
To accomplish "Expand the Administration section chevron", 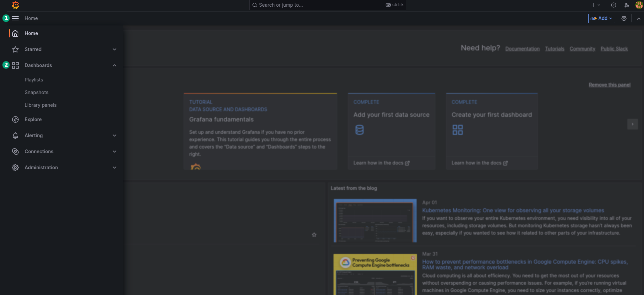I will click(115, 168).
